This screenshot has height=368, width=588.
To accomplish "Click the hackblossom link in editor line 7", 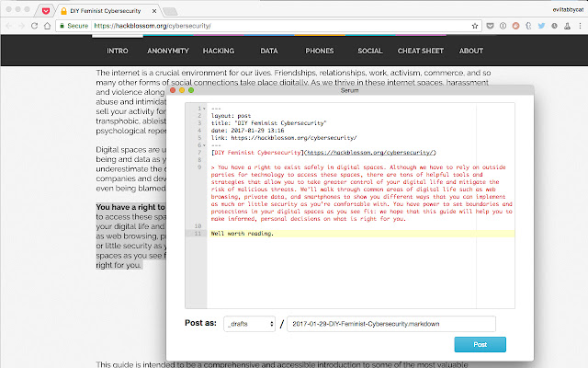I will pyautogui.click(x=370, y=153).
